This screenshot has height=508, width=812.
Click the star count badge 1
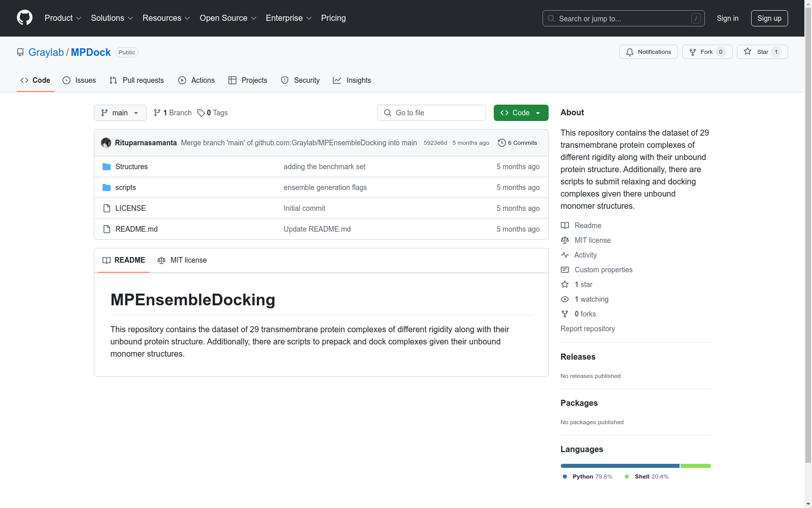coord(776,52)
